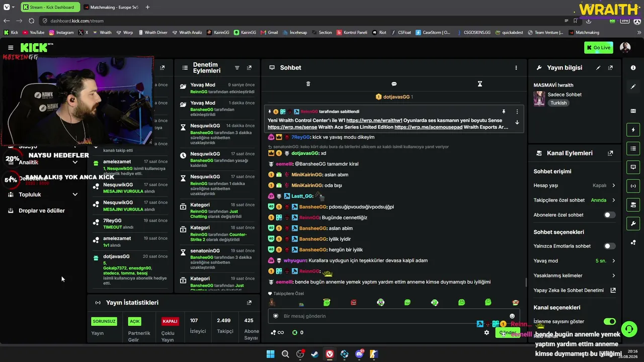Click the stream category thumbnail
The height and width of the screenshot is (362, 644).
(539, 99)
